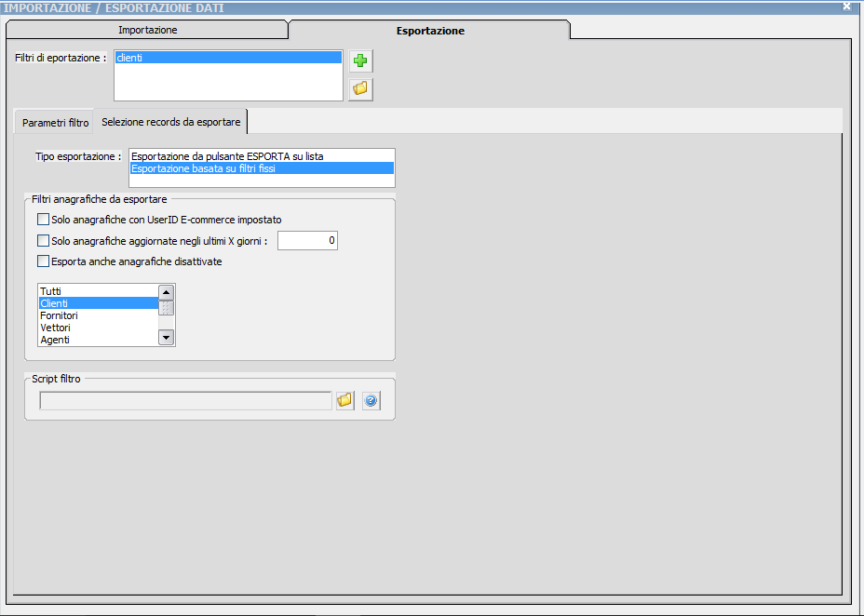Select Agenti in the anagrafiche list
Viewport: 864px width, 616px height.
point(99,340)
